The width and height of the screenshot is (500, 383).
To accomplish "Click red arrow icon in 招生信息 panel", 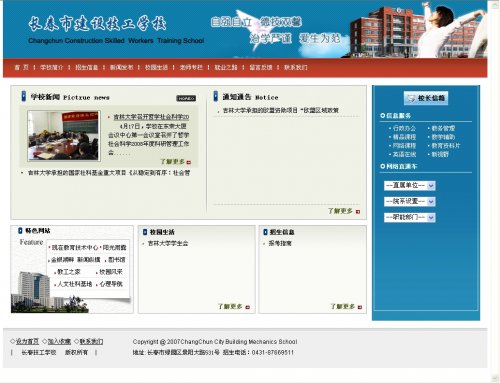I will [360, 307].
